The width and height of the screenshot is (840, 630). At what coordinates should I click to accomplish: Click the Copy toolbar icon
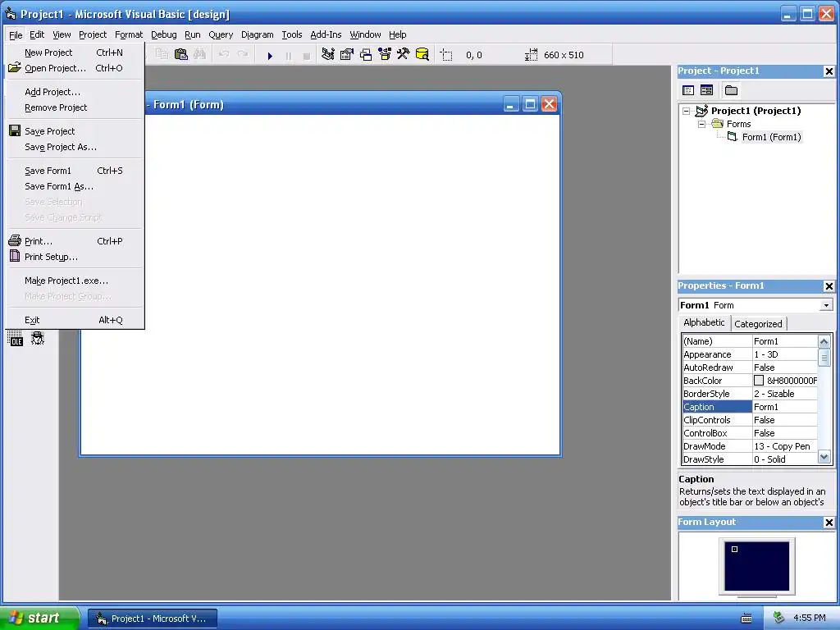pyautogui.click(x=162, y=54)
